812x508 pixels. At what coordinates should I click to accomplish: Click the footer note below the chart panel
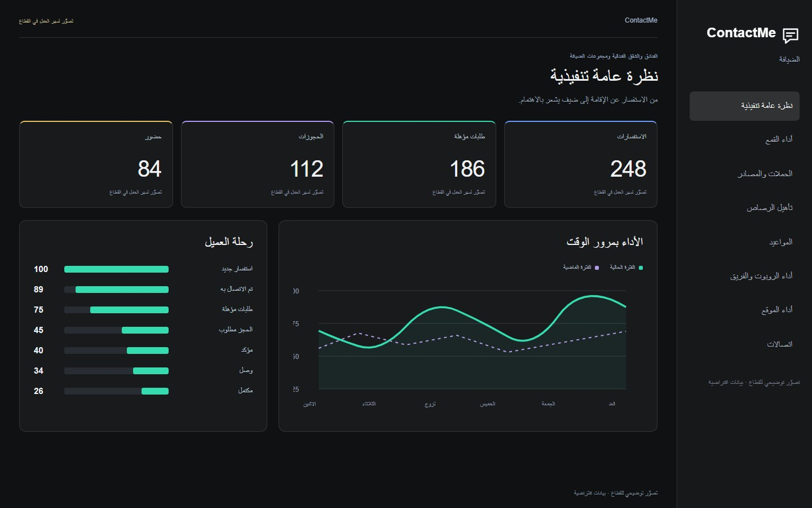[616, 493]
